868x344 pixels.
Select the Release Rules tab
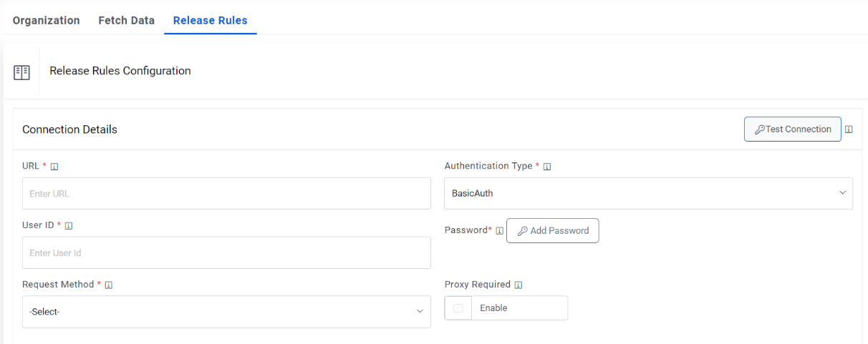(x=211, y=21)
